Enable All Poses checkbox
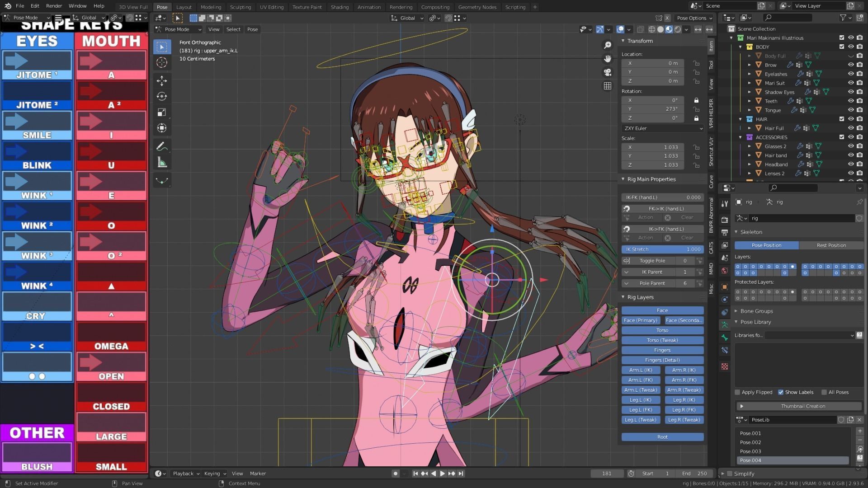The image size is (868, 488). click(824, 392)
